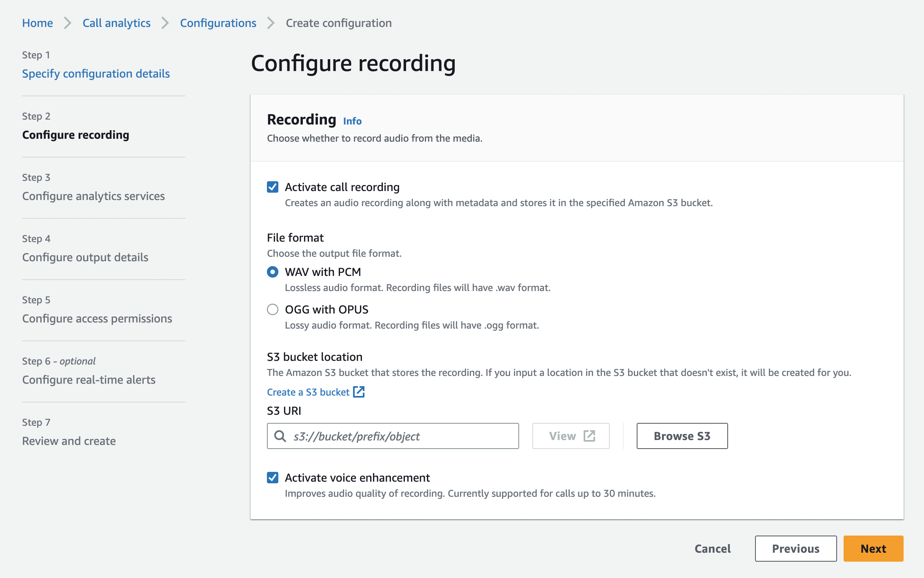Disable the Activate voice enhancement checkbox
The image size is (924, 578).
[x=273, y=478]
